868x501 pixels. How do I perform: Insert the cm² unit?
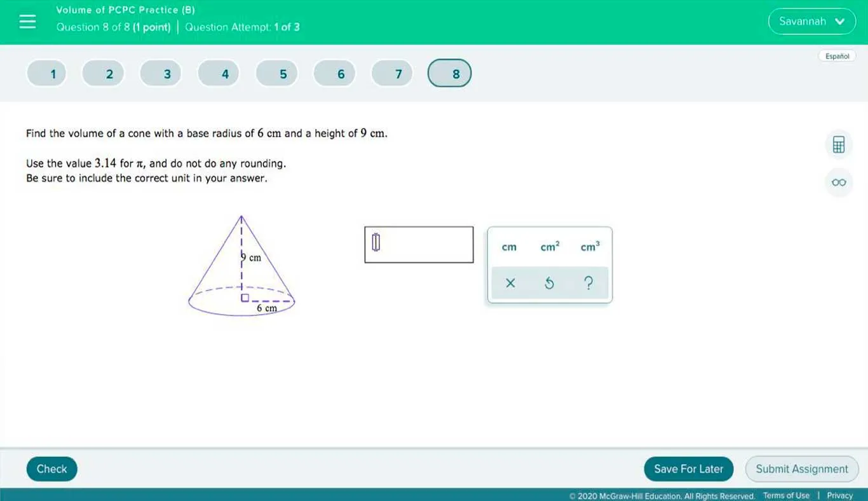[550, 247]
